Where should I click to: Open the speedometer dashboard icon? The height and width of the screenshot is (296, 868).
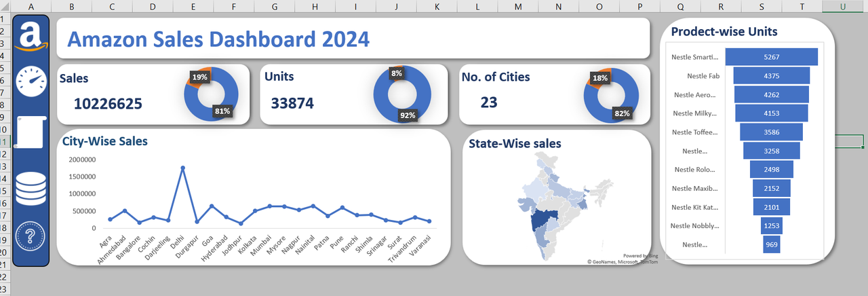[31, 82]
